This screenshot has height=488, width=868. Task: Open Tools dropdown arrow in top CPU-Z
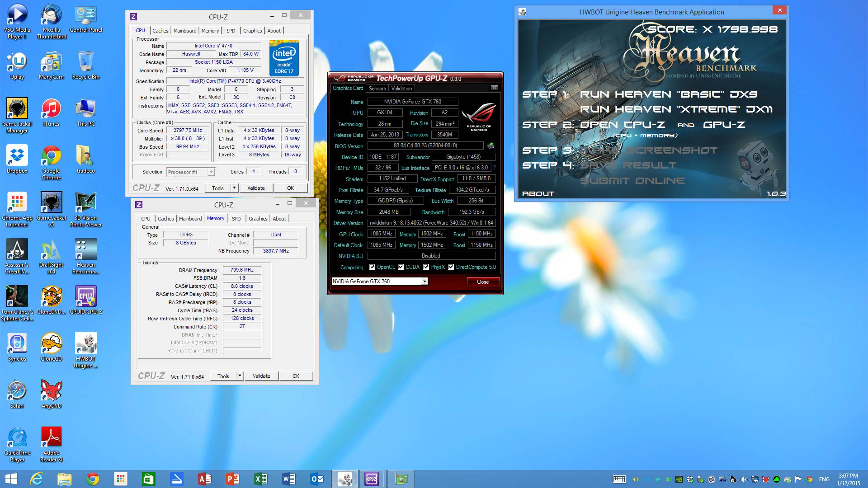coord(234,188)
